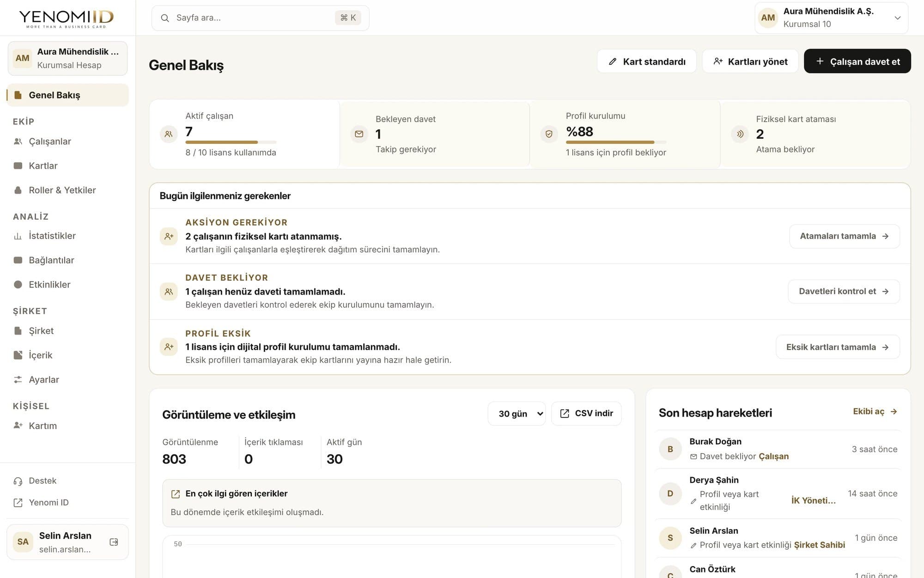
Task: Click the Yenomi ID logo
Action: coord(67,18)
